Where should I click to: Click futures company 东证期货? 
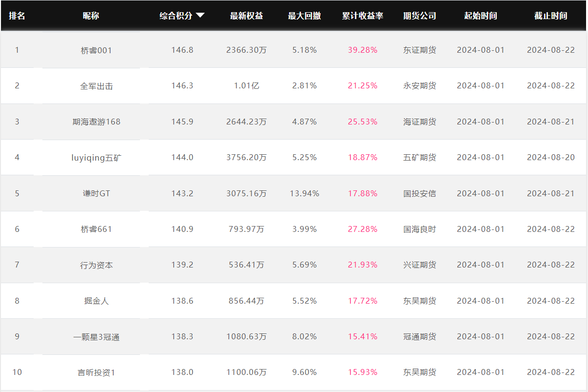[420, 50]
